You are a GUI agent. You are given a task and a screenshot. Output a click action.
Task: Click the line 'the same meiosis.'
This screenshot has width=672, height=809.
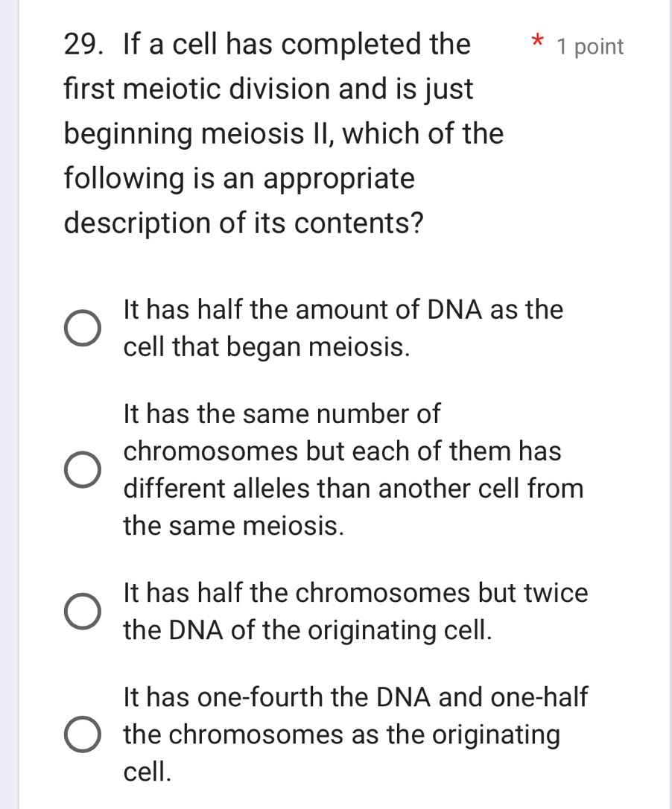(x=234, y=527)
